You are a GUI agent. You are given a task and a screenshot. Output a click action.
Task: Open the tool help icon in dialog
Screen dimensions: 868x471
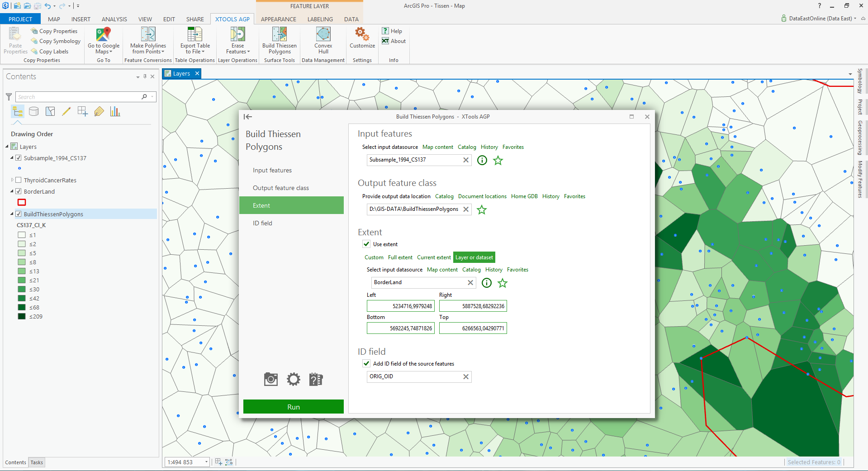[x=316, y=379]
